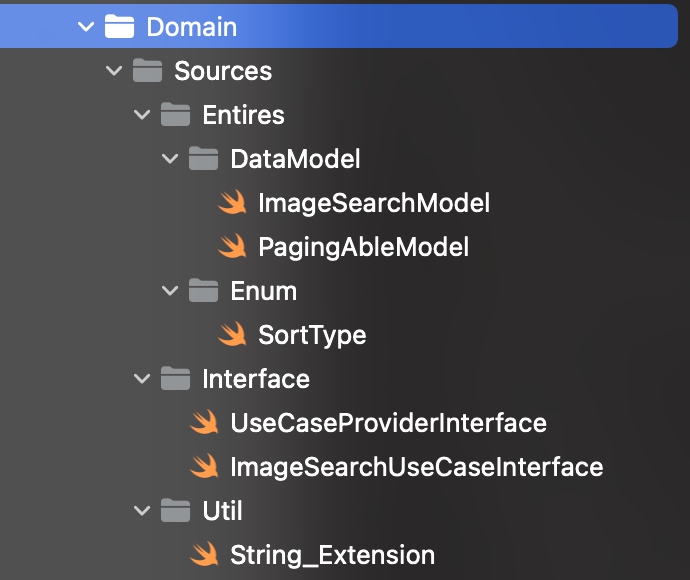Select the Util folder name
Image resolution: width=690 pixels, height=580 pixels.
click(x=222, y=511)
